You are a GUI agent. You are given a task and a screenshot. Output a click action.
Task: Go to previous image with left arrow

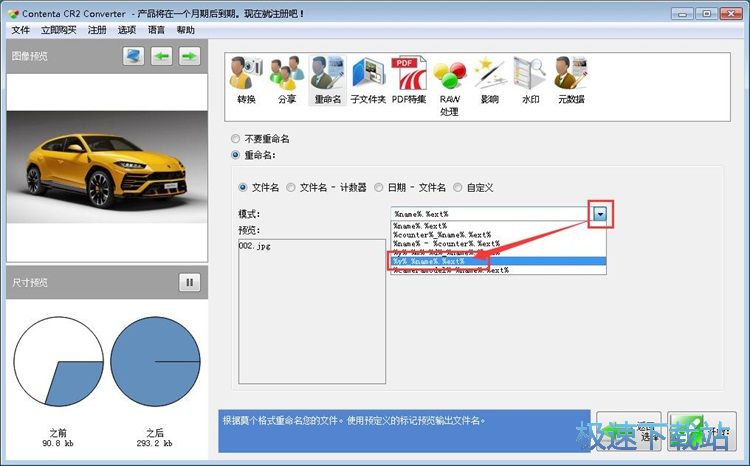coord(162,56)
